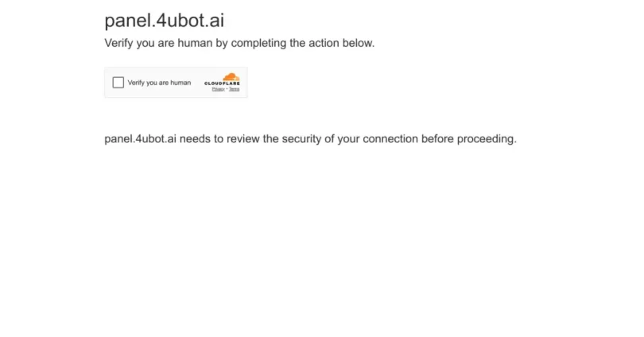
Task: Click the instruction line below the heading
Action: tap(239, 43)
